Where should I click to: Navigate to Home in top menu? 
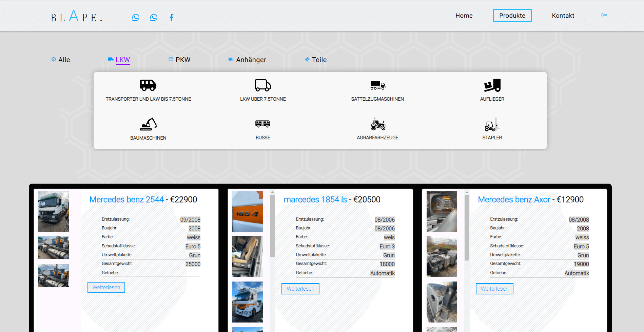point(464,16)
